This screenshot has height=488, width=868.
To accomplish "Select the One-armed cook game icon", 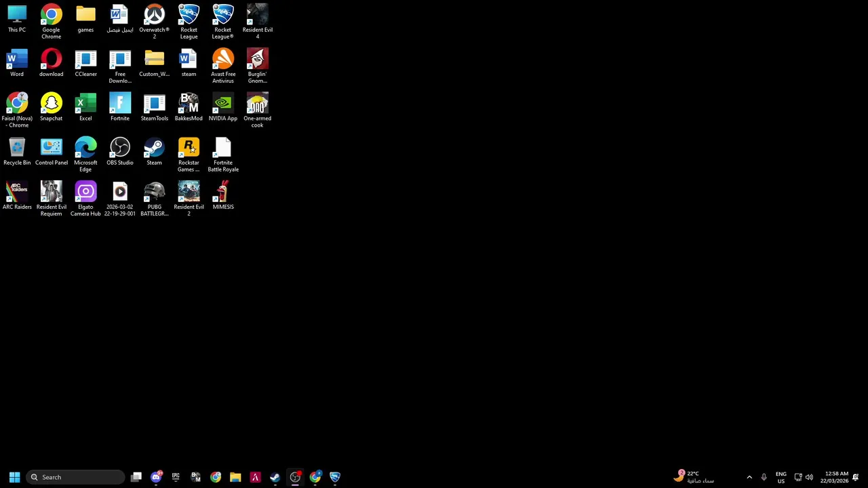I will (257, 110).
